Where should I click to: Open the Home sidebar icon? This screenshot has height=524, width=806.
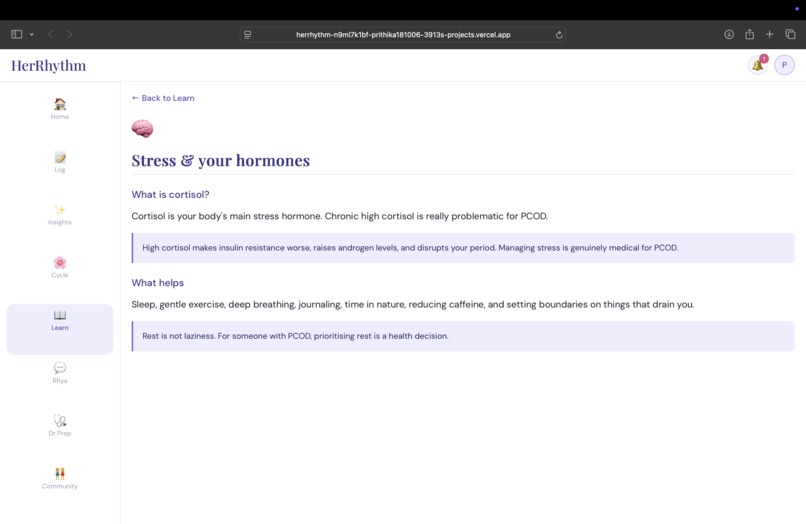click(60, 104)
